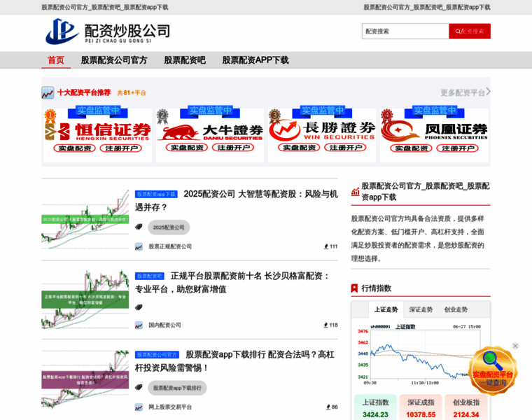The height and width of the screenshot is (420, 532).
Task: Click the avatar icon beside 国内配资公司
Action: [139, 325]
